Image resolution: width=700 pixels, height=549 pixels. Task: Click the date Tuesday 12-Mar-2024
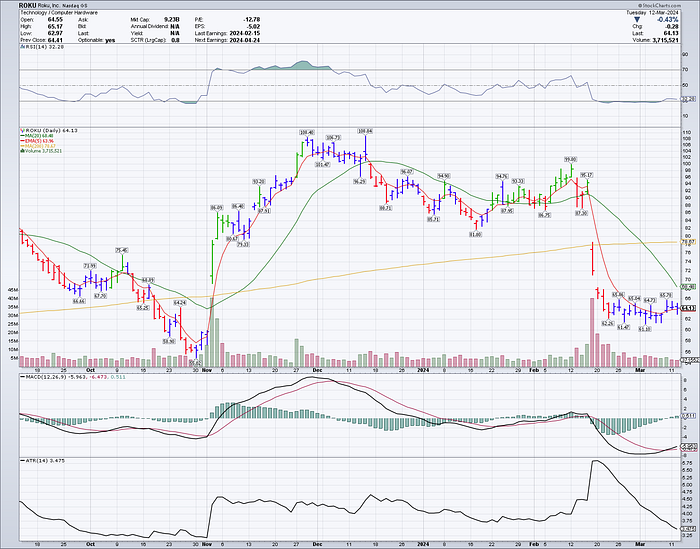[653, 13]
